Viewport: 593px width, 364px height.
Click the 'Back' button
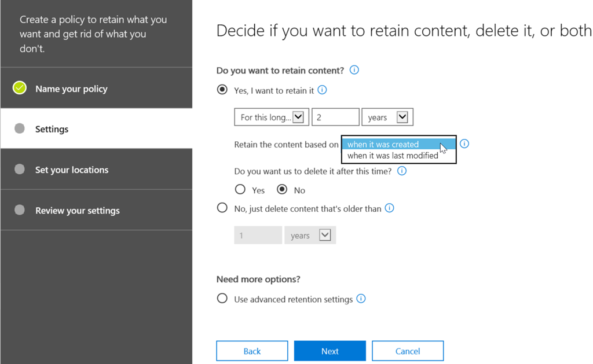click(252, 351)
